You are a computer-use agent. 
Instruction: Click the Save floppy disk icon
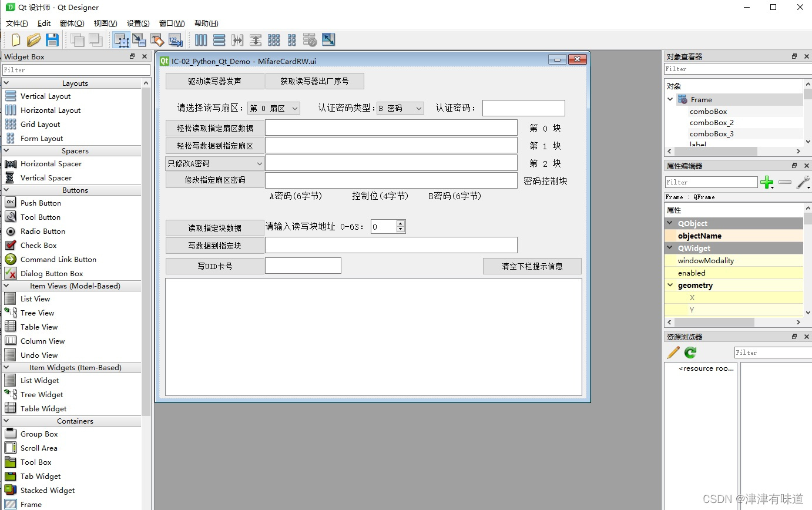(52, 40)
